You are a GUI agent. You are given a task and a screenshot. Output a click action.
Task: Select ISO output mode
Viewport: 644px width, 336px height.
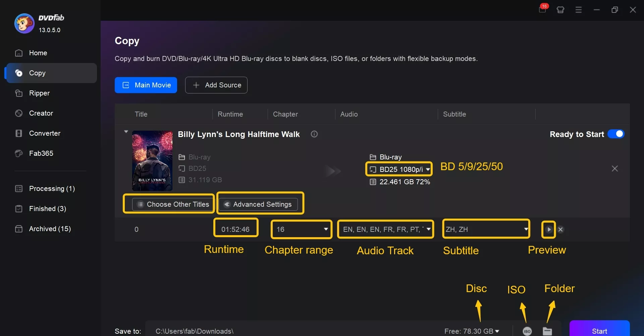click(527, 331)
